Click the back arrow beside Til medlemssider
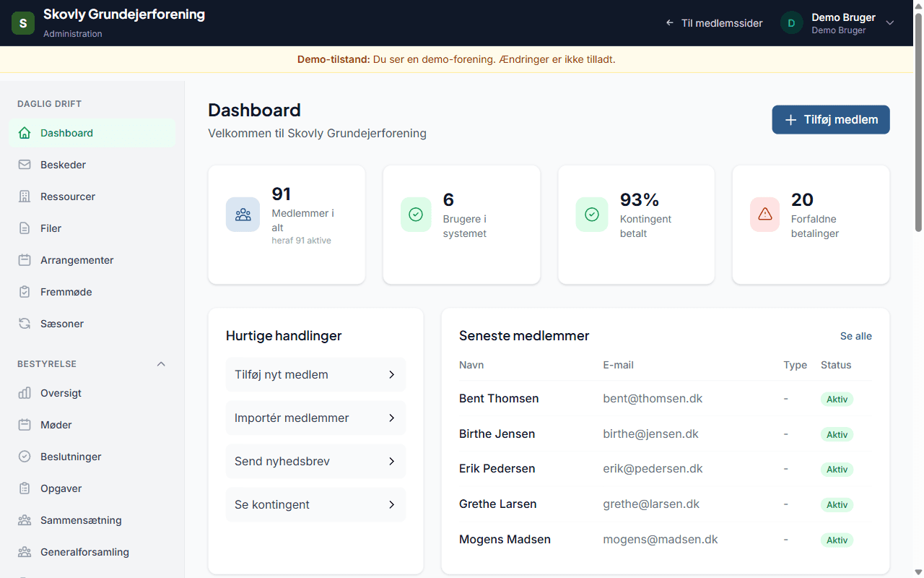 670,23
